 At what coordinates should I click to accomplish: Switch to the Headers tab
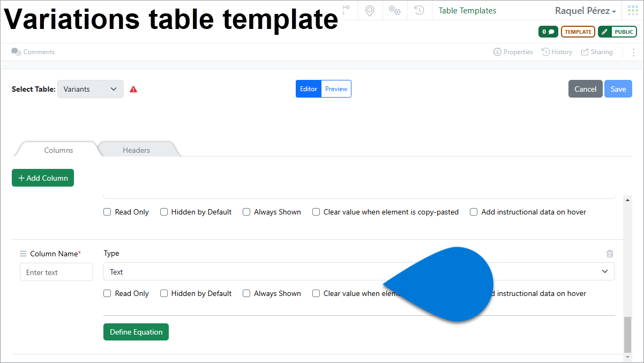coord(136,150)
